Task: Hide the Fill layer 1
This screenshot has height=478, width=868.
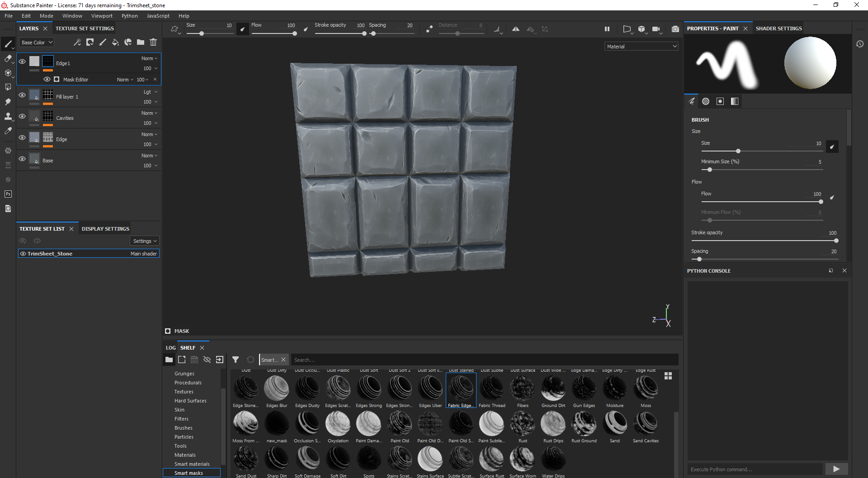Action: (22, 95)
